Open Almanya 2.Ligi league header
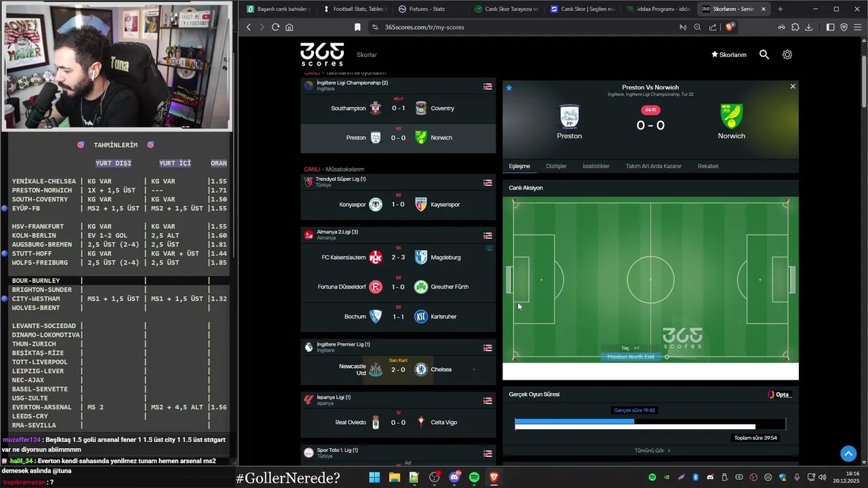The image size is (868, 488). [x=398, y=235]
